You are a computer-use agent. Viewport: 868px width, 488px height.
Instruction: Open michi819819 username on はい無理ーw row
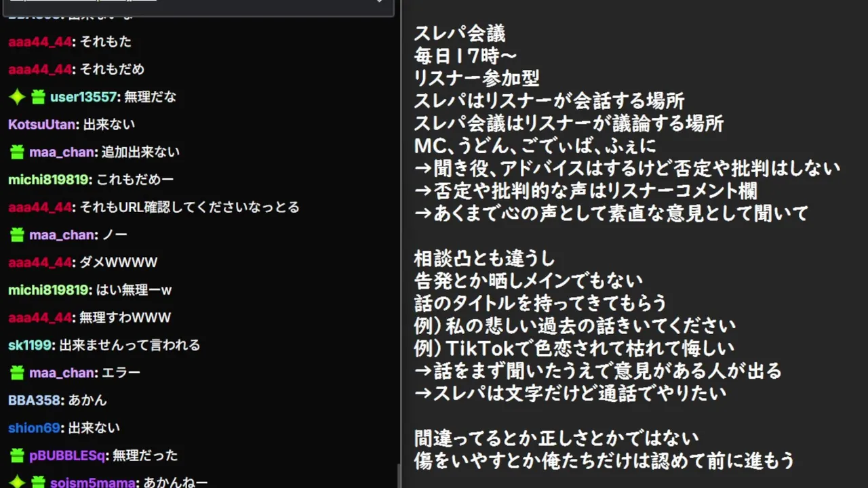point(49,290)
